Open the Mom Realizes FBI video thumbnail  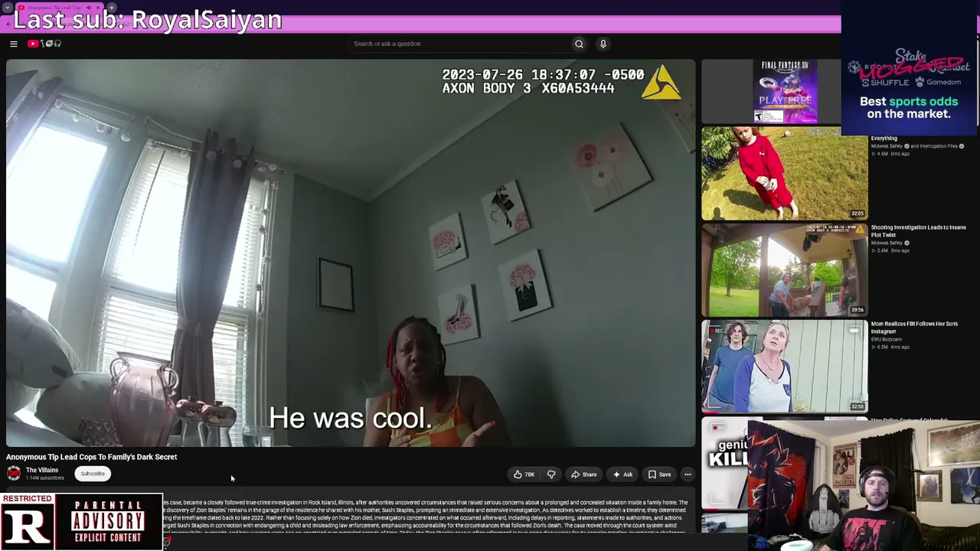pyautogui.click(x=785, y=366)
